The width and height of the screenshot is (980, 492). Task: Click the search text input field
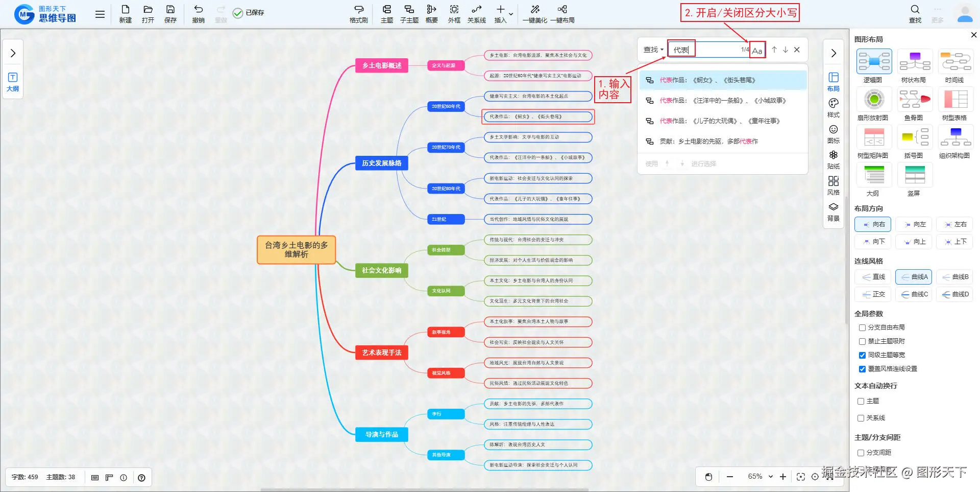pos(708,50)
